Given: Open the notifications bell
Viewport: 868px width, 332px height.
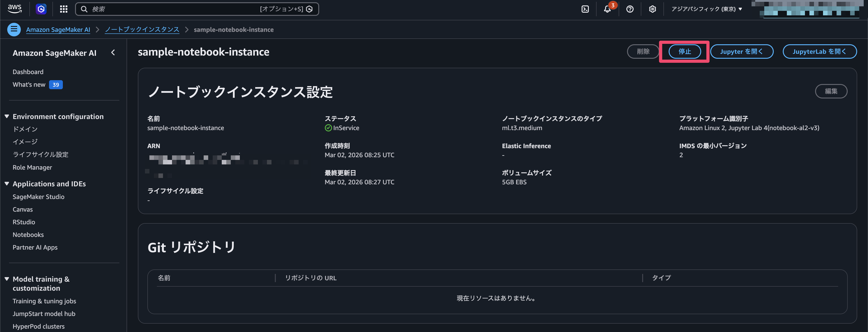Looking at the screenshot, I should pyautogui.click(x=608, y=9).
